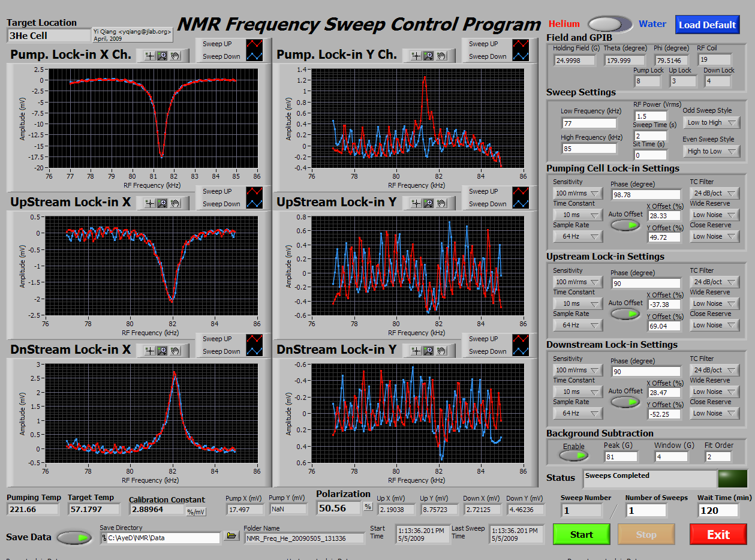Click the Low Frequency (kHz) input field

[x=588, y=123]
